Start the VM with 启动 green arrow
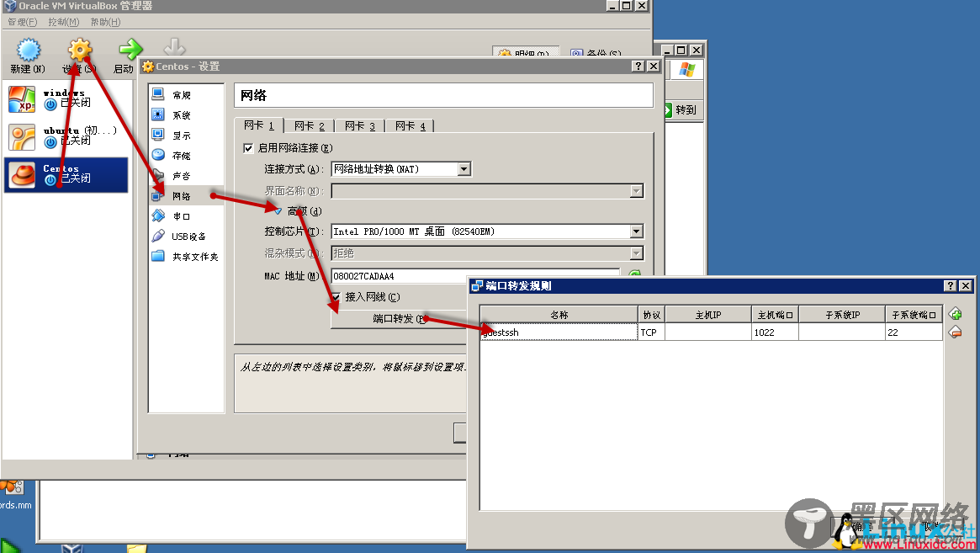 (130, 49)
